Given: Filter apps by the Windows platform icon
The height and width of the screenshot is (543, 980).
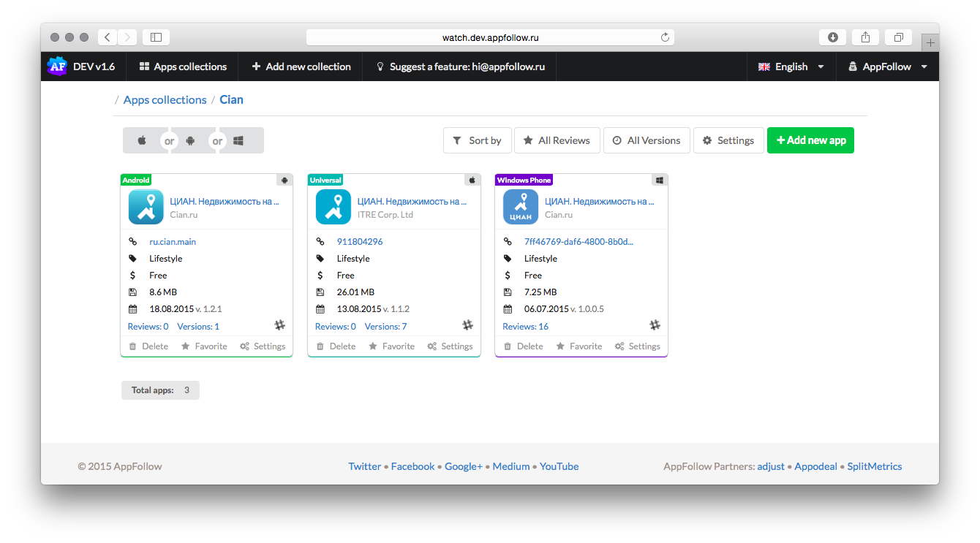Looking at the screenshot, I should click(238, 140).
